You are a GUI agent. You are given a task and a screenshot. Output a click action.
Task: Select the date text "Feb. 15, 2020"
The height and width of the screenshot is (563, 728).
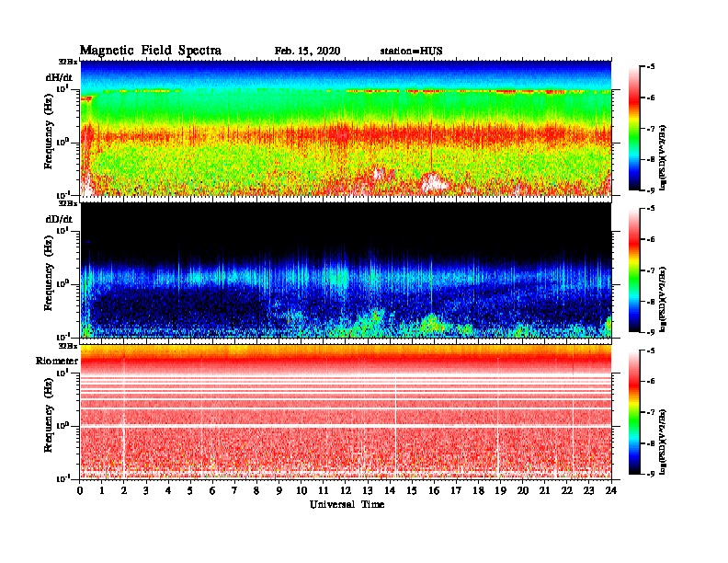[x=307, y=51]
